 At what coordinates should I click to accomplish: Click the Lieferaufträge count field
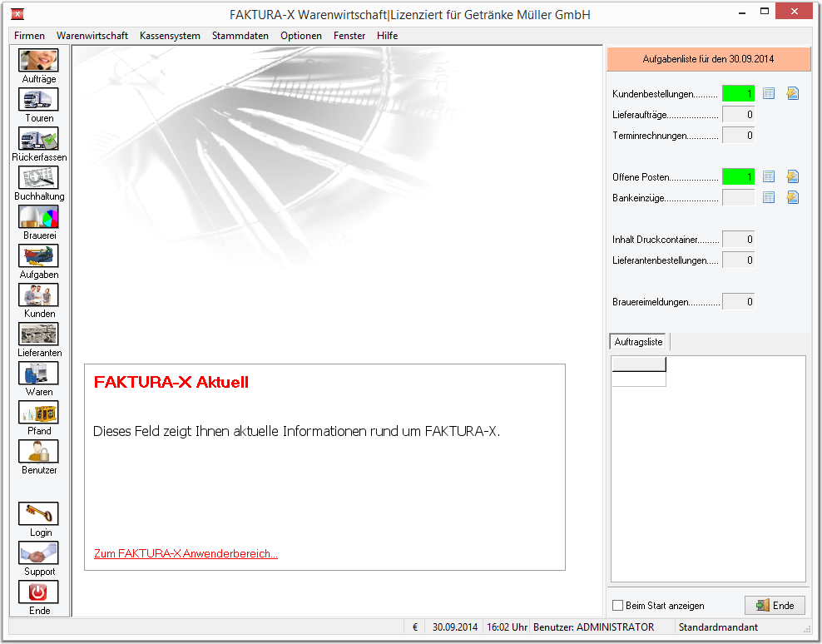(738, 114)
